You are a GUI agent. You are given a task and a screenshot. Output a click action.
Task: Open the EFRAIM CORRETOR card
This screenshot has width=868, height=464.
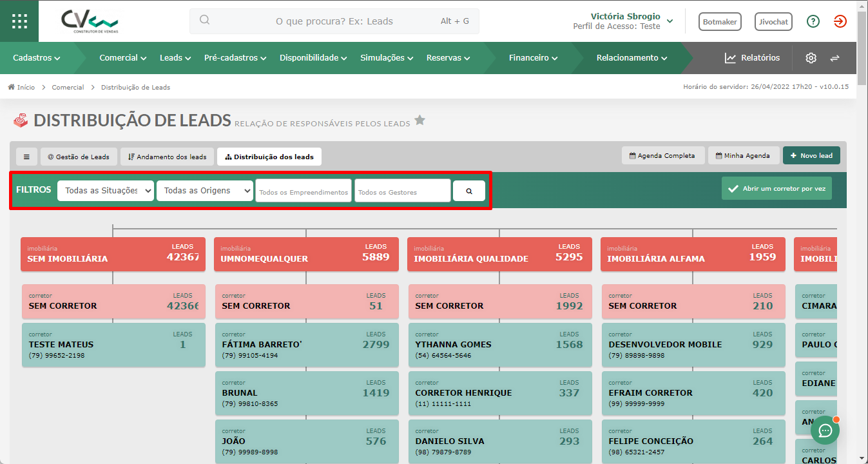pyautogui.click(x=693, y=393)
